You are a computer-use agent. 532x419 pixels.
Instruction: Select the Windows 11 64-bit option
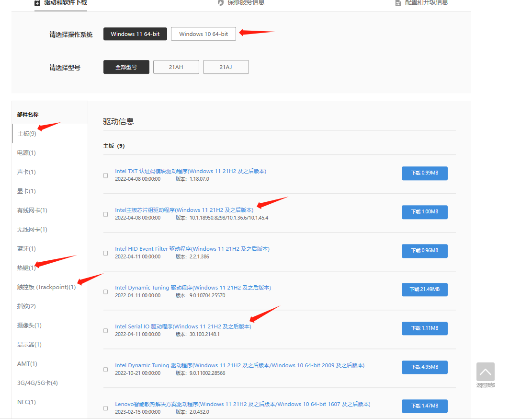click(x=135, y=34)
